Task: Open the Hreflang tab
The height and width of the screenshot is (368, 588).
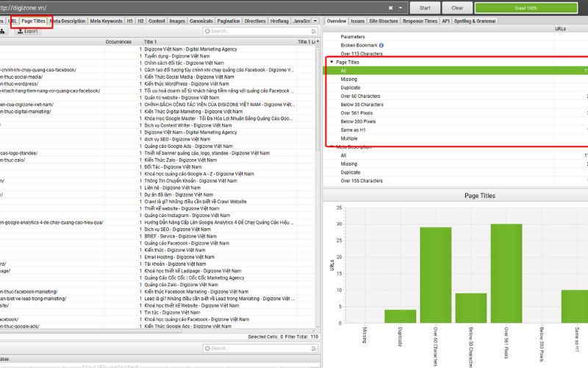Action: [279, 21]
